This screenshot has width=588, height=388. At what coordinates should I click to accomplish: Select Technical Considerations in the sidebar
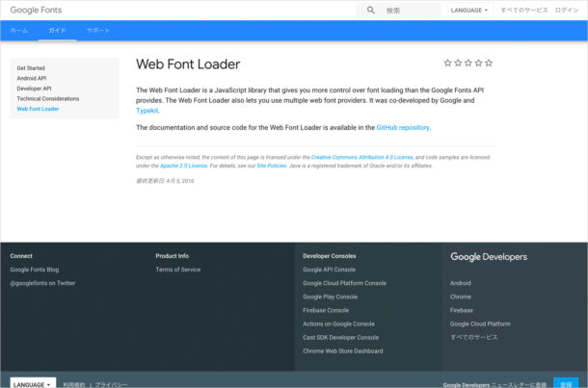point(48,98)
